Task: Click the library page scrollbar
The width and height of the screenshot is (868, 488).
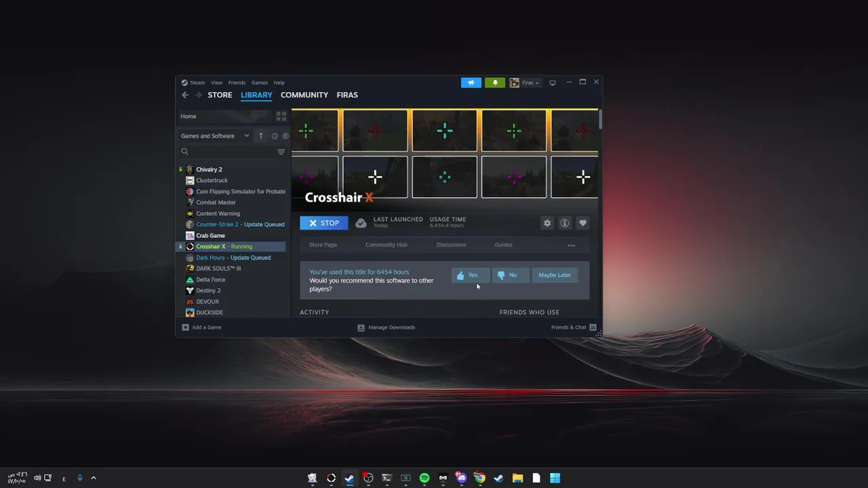Action: point(601,119)
